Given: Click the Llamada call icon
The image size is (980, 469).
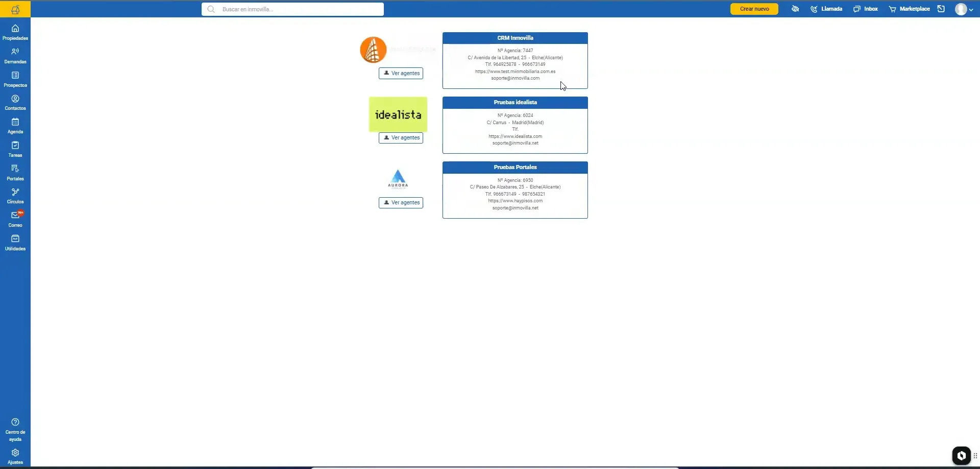Looking at the screenshot, I should pyautogui.click(x=826, y=9).
